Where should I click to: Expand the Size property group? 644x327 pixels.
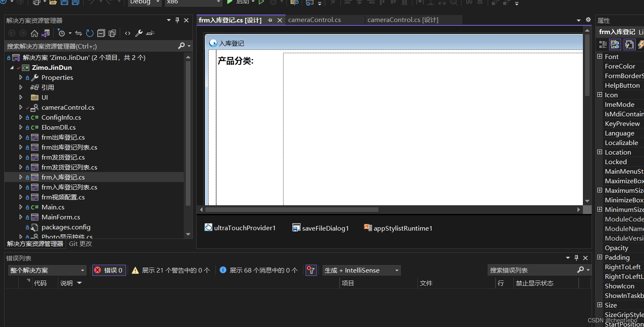tap(600, 305)
